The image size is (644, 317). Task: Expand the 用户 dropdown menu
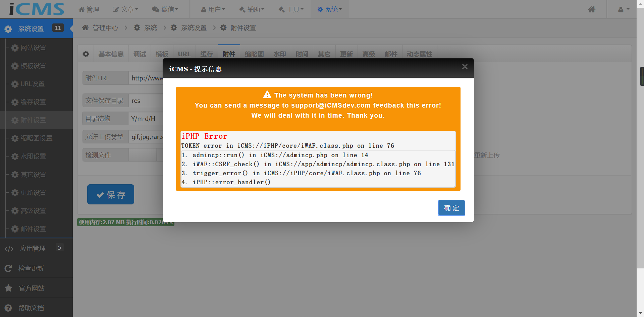[x=213, y=9]
